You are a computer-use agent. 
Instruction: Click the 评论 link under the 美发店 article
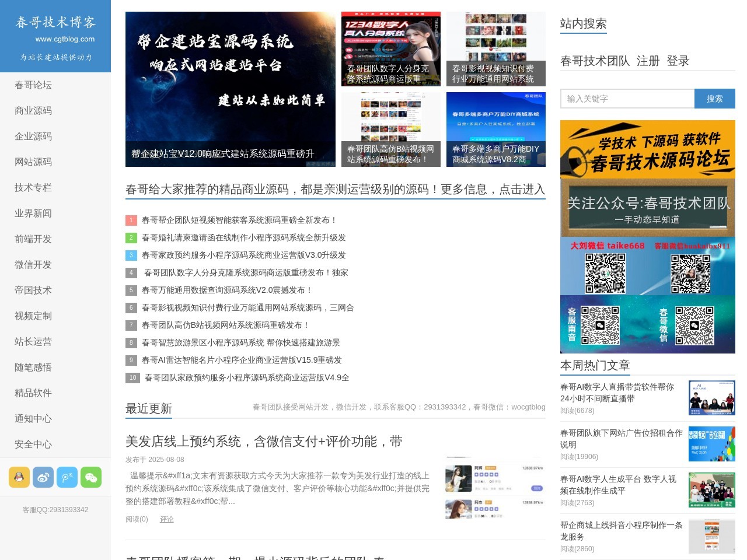click(x=166, y=519)
